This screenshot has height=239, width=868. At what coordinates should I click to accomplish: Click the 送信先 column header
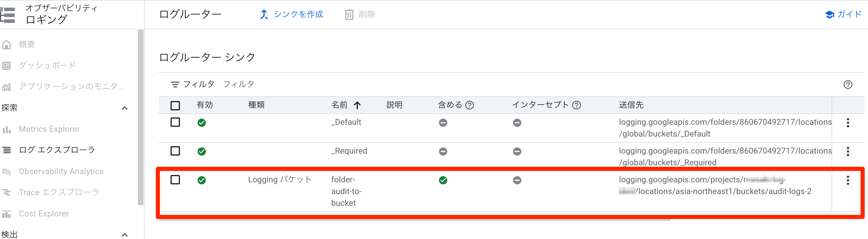631,105
